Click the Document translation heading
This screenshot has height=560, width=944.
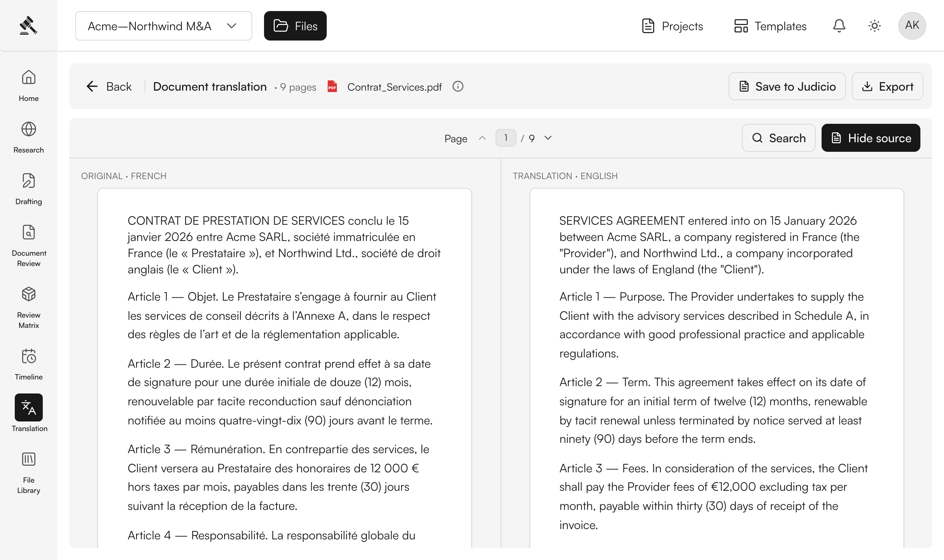[x=210, y=87]
